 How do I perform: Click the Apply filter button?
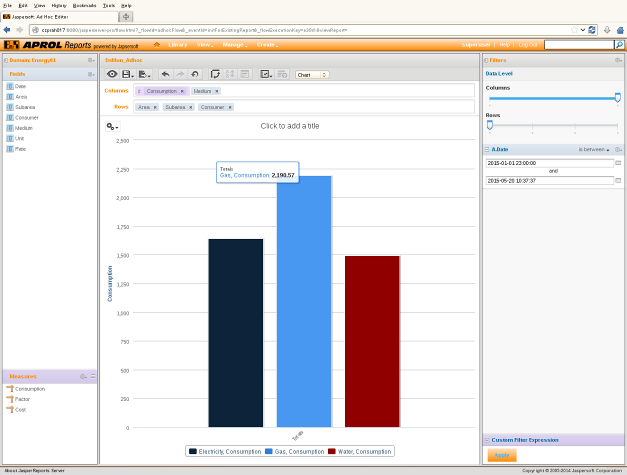[x=501, y=455]
